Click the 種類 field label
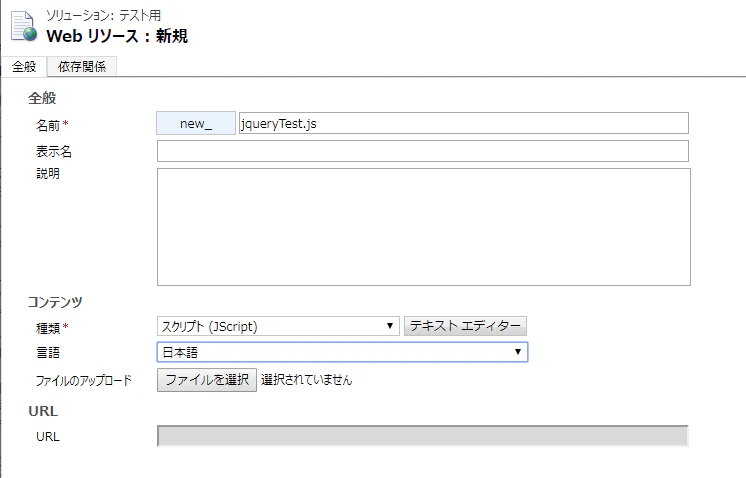Image resolution: width=746 pixels, height=478 pixels. pos(48,328)
